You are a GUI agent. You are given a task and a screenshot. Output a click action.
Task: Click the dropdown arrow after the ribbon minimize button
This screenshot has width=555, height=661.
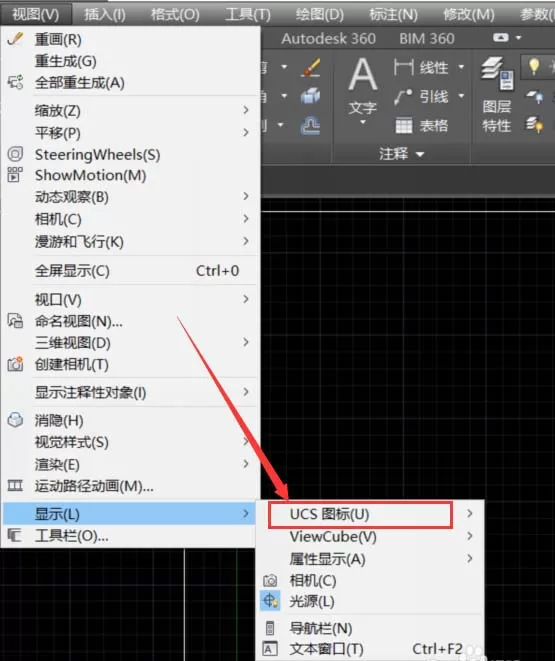click(519, 38)
